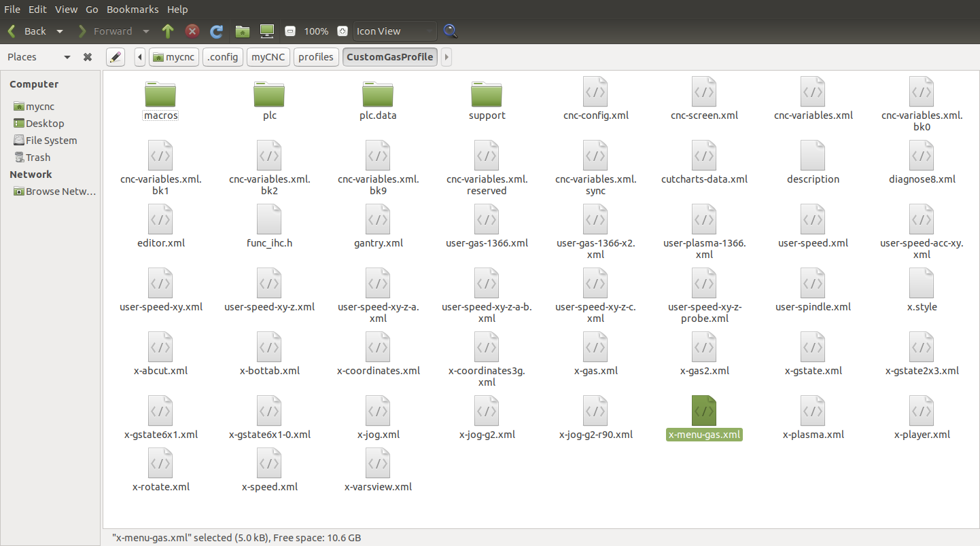Image resolution: width=980 pixels, height=546 pixels.
Task: Open the Home folder toolbar icon
Action: tap(242, 31)
